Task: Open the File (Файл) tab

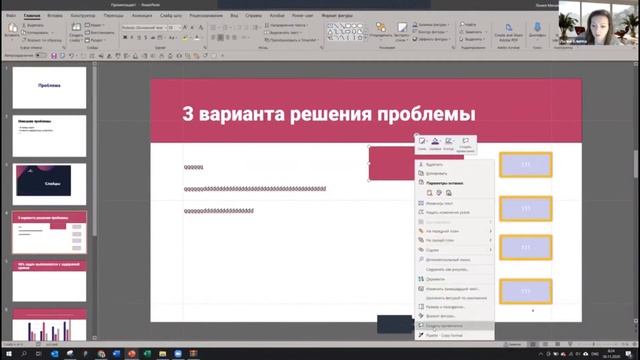Action: tap(11, 16)
